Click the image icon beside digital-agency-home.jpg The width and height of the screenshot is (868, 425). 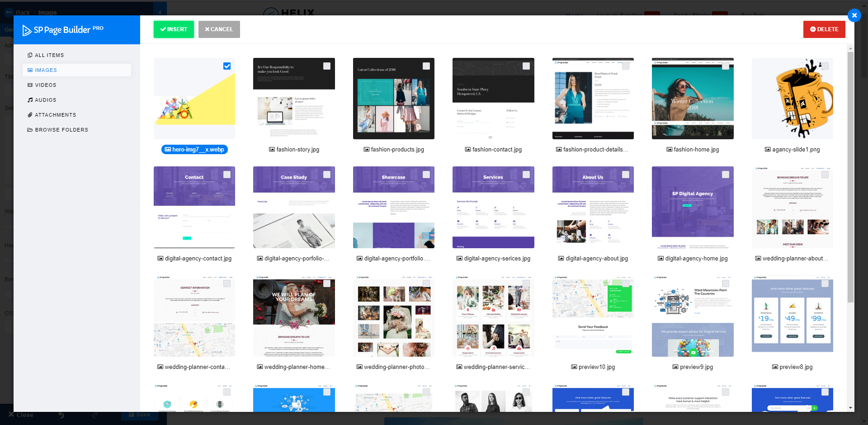(x=661, y=258)
